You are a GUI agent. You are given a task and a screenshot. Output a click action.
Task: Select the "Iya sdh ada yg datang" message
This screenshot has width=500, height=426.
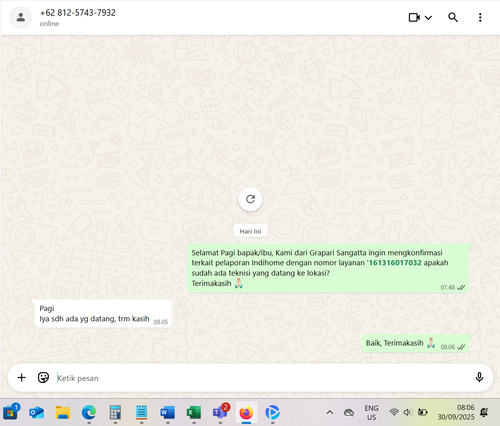point(103,314)
